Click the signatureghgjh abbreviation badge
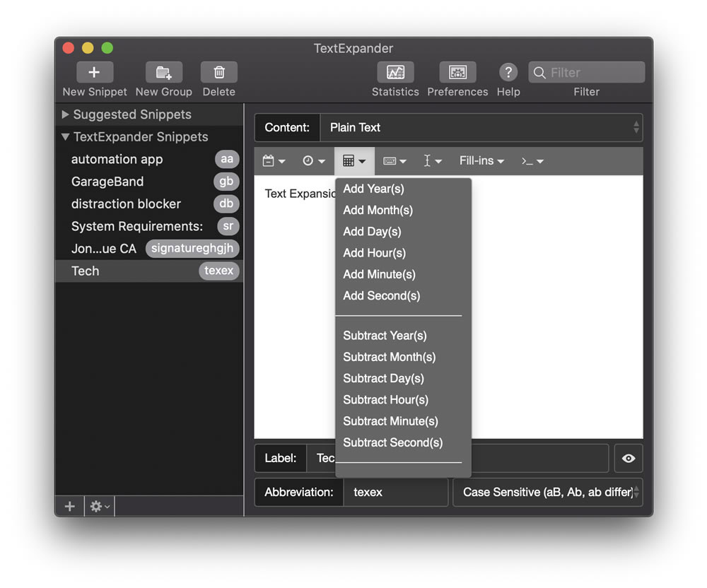The height and width of the screenshot is (588, 707). click(x=192, y=248)
